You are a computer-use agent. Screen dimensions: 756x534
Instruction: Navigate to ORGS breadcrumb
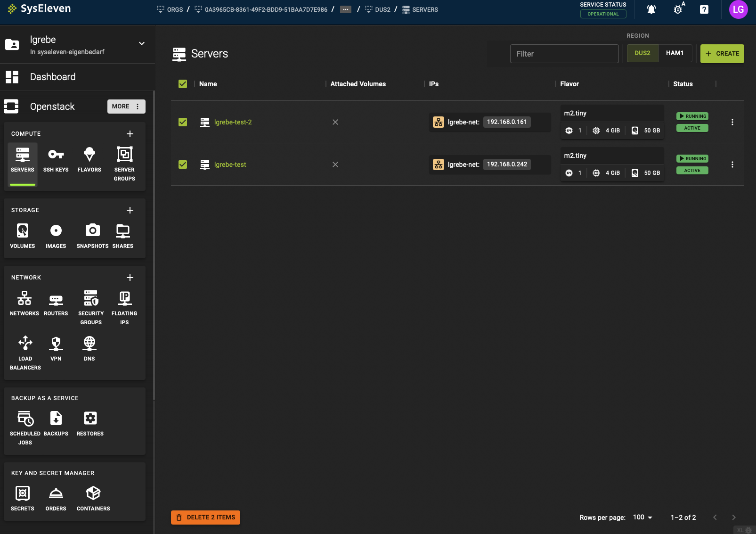[170, 9]
